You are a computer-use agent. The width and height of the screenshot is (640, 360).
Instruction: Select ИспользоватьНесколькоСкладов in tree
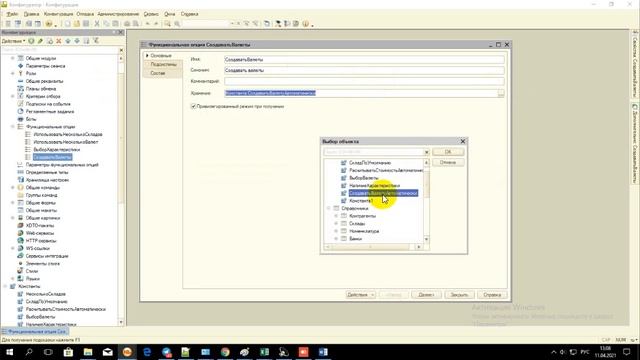pyautogui.click(x=68, y=134)
